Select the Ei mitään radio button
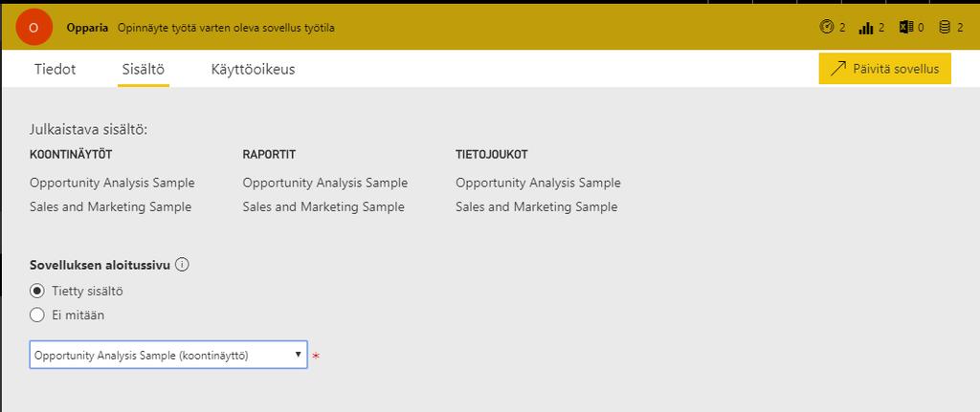 pos(37,315)
